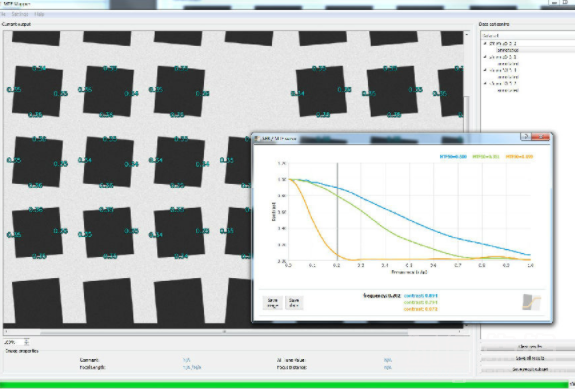Collapse the second dataset entry in the tree
This screenshot has width=575, height=389.
tap(485, 57)
